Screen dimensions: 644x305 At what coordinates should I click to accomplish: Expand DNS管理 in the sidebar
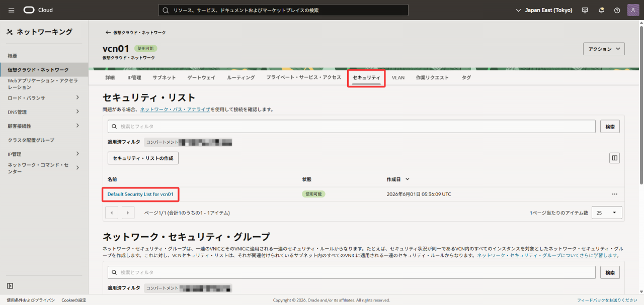click(77, 112)
